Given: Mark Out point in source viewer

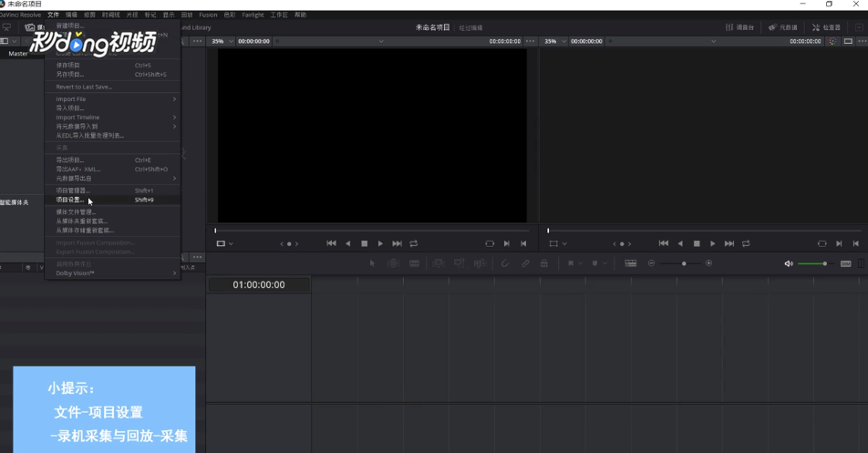Looking at the screenshot, I should pyautogui.click(x=523, y=243).
